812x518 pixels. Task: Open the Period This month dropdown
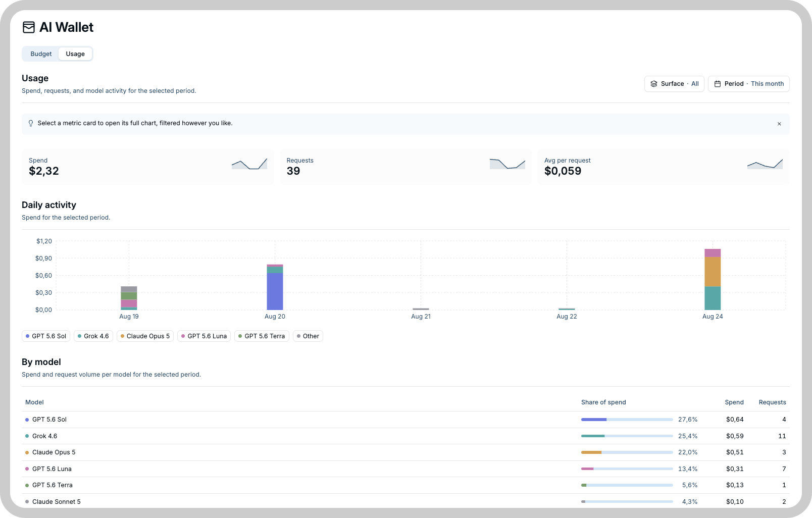tap(749, 84)
